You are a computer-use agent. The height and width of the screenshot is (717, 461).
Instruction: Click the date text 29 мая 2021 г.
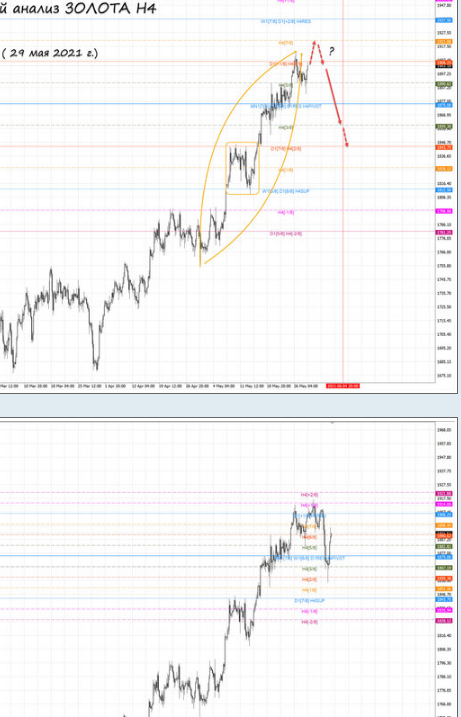49,53
